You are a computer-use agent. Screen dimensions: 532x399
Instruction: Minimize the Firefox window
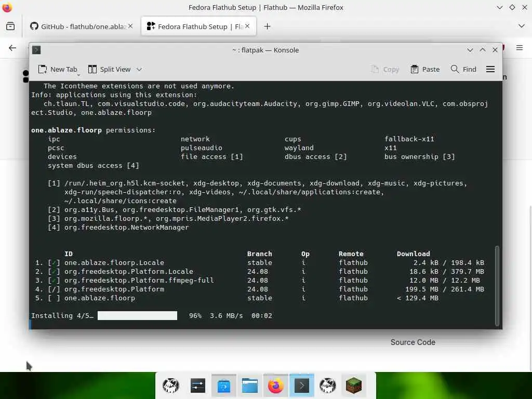click(x=499, y=7)
